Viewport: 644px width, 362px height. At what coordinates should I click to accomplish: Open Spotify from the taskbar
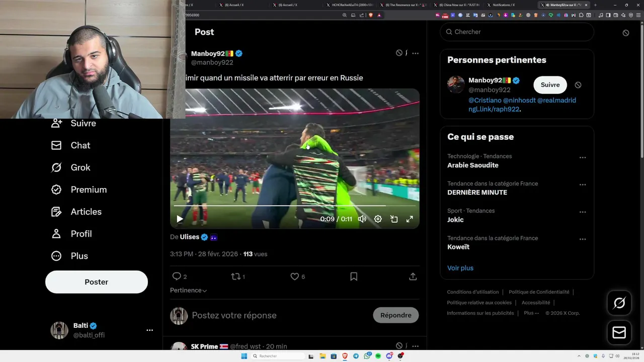pos(378,356)
